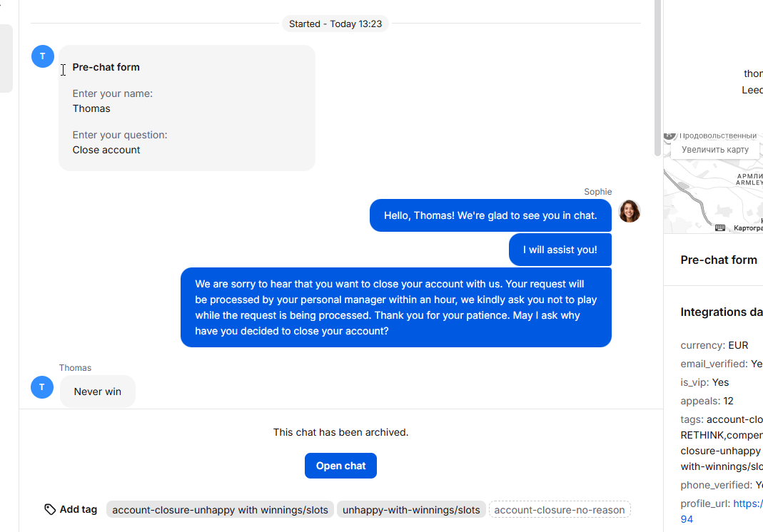
Task: Click the Add tag label icon
Action: click(x=50, y=509)
